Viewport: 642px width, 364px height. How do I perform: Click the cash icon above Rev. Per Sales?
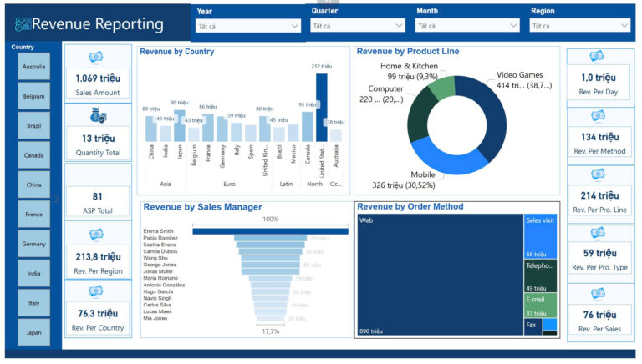597,293
